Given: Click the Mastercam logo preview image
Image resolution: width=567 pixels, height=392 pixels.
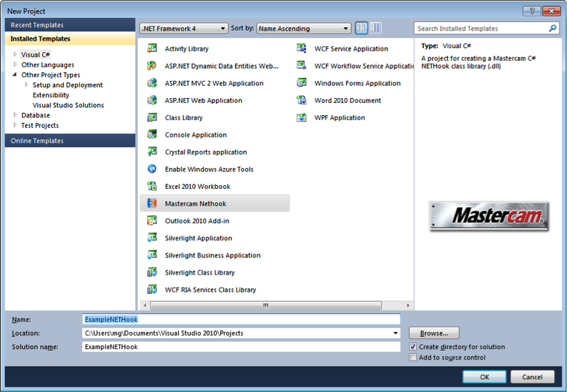Looking at the screenshot, I should [489, 216].
